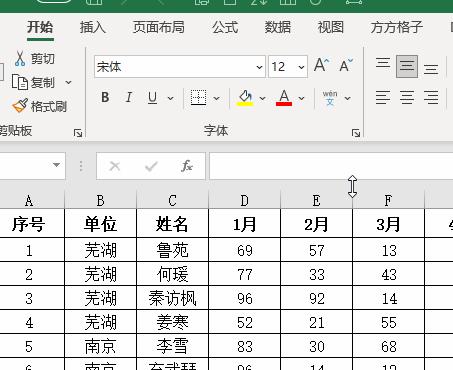Select column E header
Screen dimensions: 453x370
point(316,201)
